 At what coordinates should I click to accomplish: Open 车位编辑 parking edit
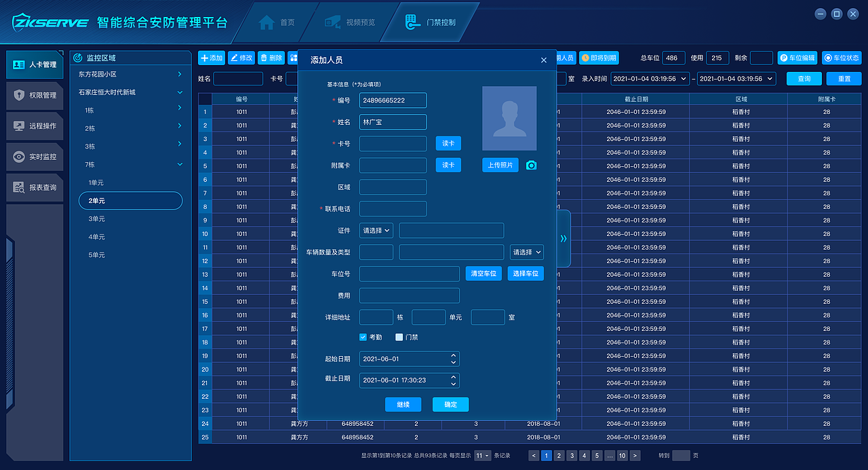coord(797,58)
